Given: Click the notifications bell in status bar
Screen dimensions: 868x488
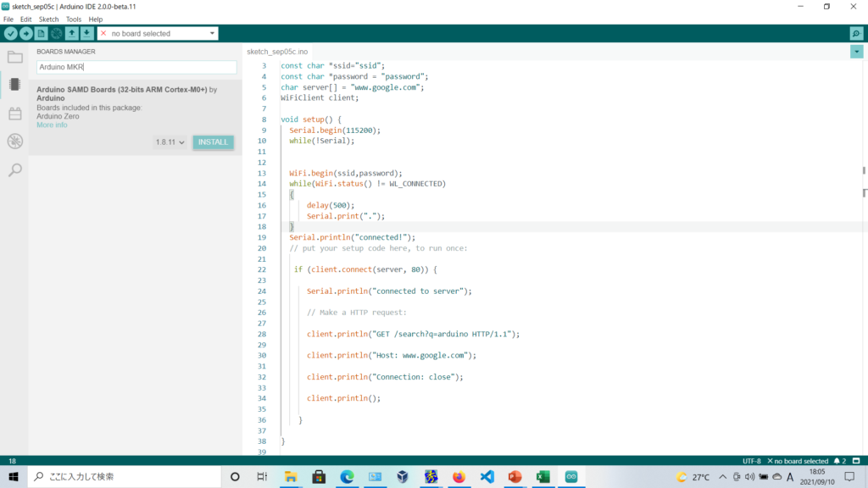Looking at the screenshot, I should pos(840,461).
